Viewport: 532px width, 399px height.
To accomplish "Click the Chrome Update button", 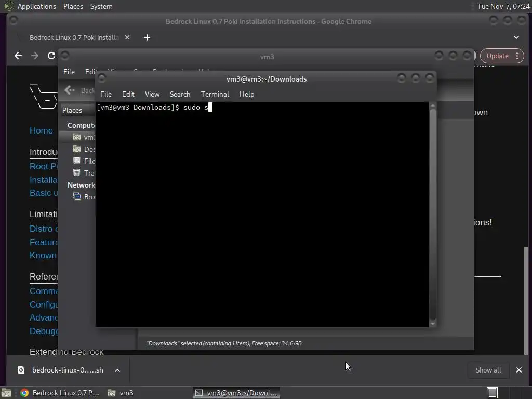I will coord(497,56).
